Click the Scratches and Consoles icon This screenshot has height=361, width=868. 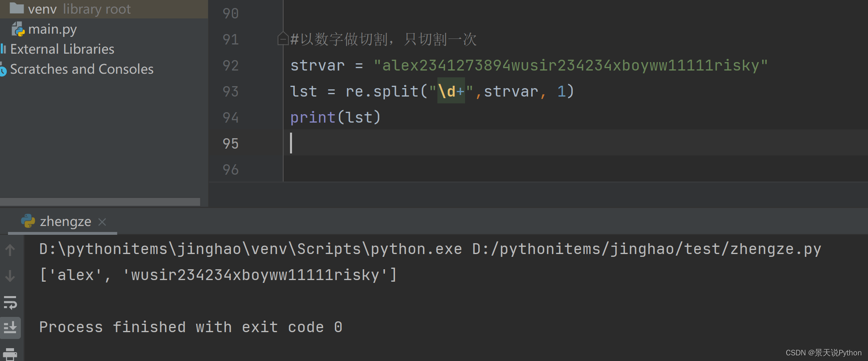[x=3, y=69]
